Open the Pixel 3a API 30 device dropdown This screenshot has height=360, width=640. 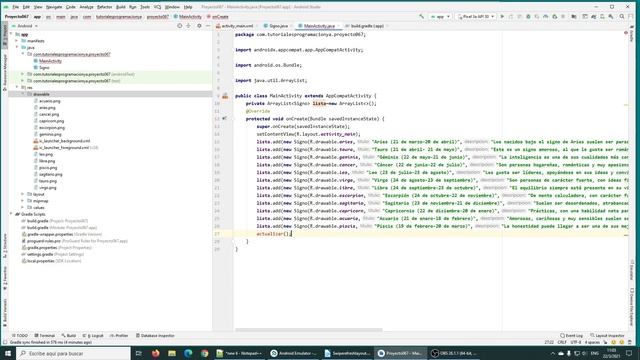476,17
